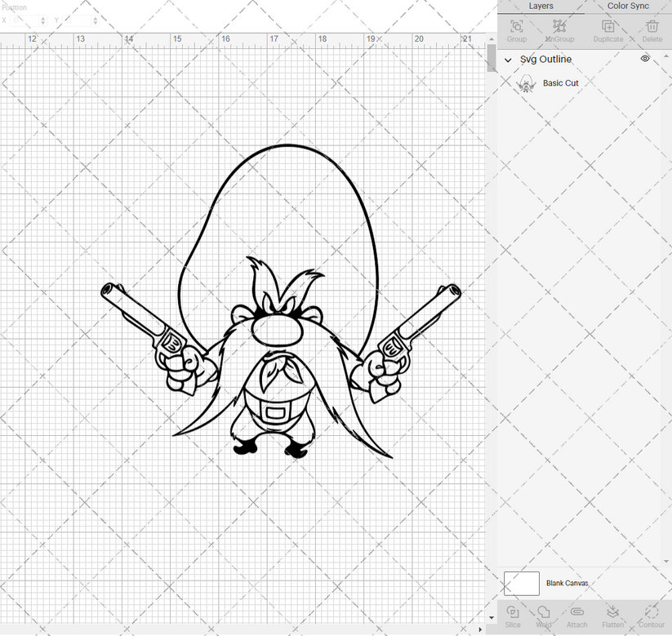The width and height of the screenshot is (672, 636).
Task: Toggle visibility of Svg Outline layer
Action: point(644,59)
